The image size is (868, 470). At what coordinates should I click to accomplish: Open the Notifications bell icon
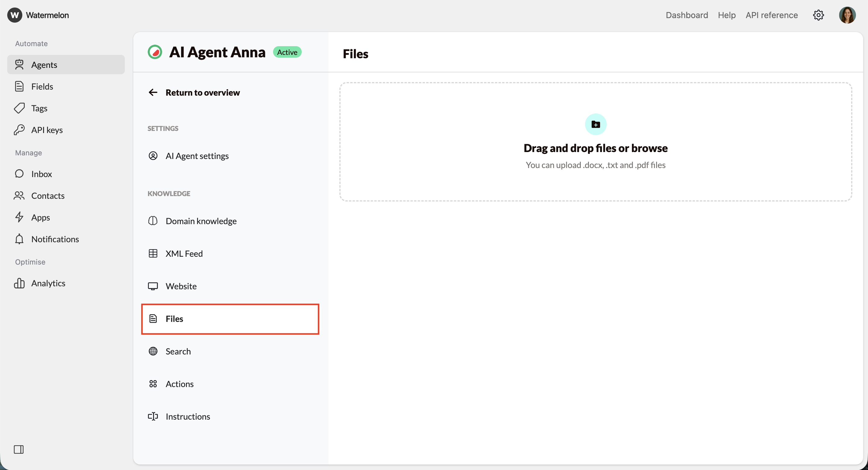tap(20, 239)
